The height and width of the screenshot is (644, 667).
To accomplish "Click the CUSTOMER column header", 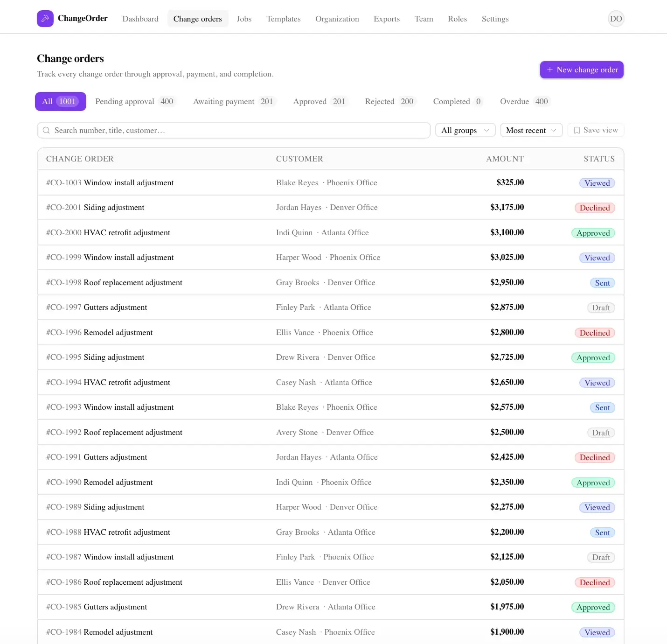I will coord(299,159).
